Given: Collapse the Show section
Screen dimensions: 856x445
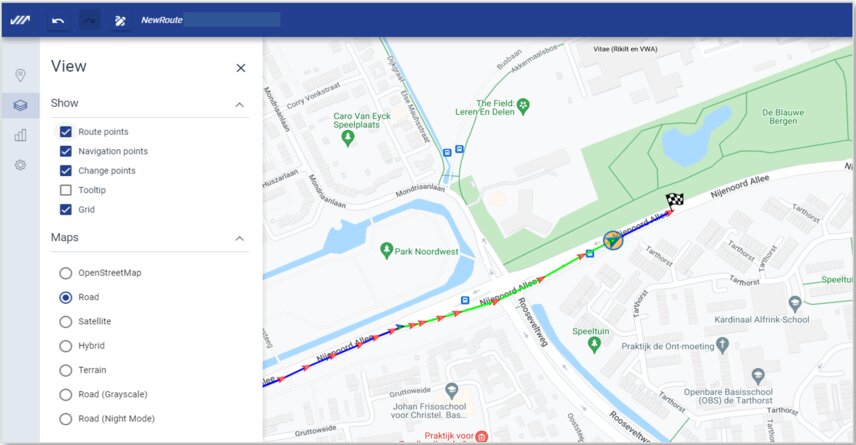Looking at the screenshot, I should pos(240,104).
